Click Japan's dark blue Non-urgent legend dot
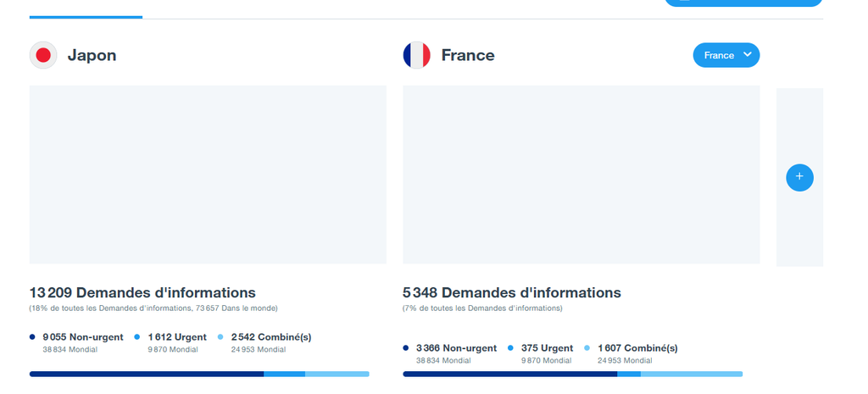The width and height of the screenshot is (868, 394). [x=32, y=337]
